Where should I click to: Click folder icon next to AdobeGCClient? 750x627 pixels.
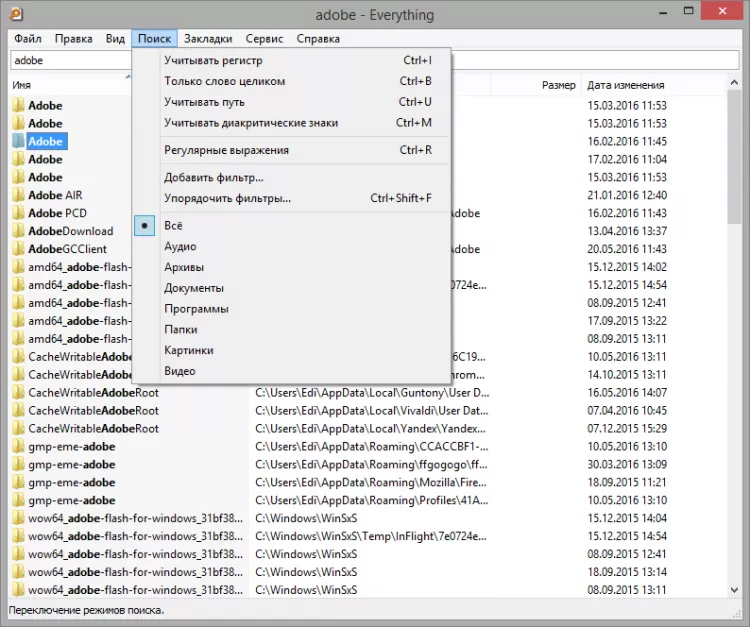pos(18,249)
